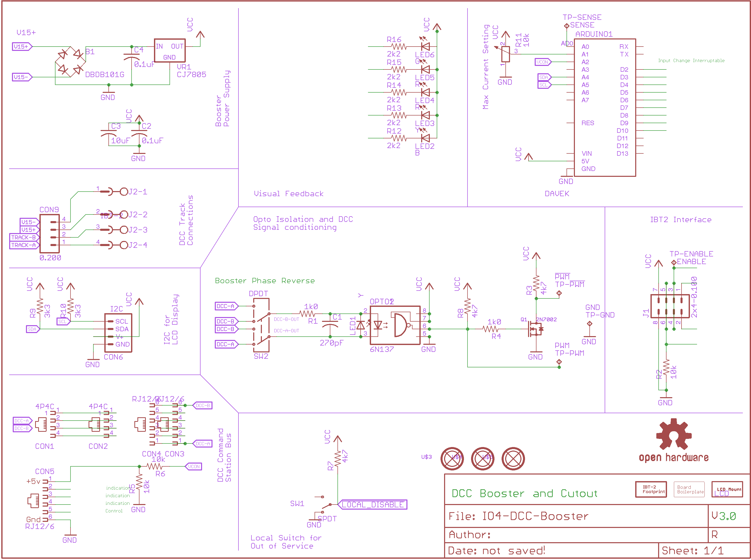Select the TRACK-A net label
The image size is (751, 560).
point(24,245)
